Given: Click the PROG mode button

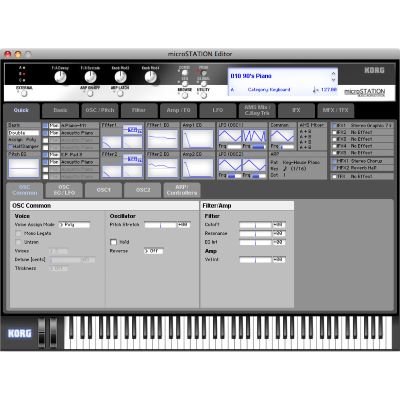Looking at the screenshot, I should [203, 73].
